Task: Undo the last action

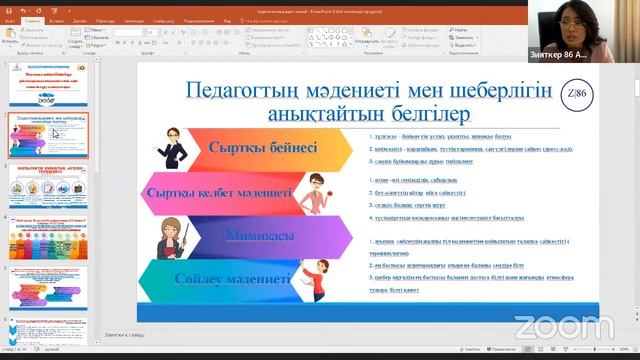Action: pyautogui.click(x=23, y=11)
